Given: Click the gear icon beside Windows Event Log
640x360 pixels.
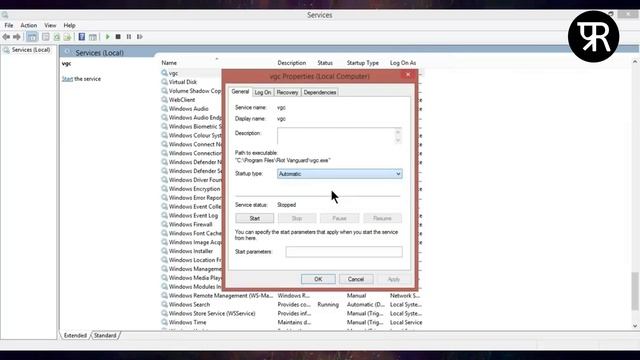Looking at the screenshot, I should tap(164, 216).
